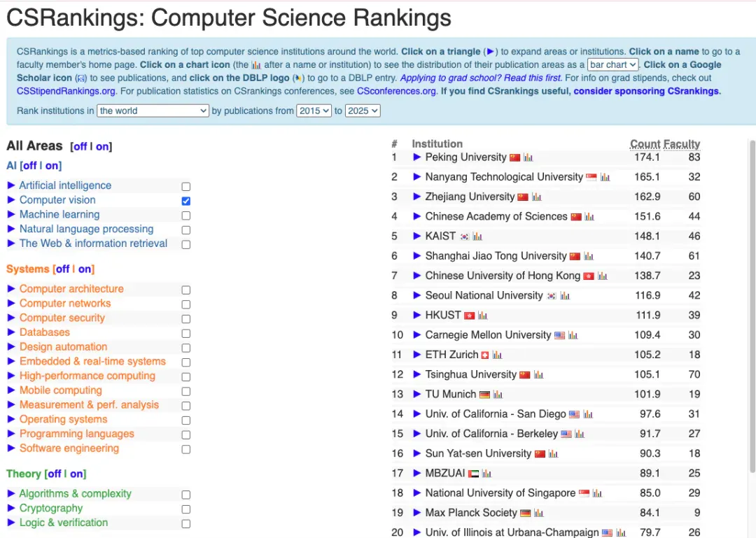Turn all areas off
Viewport: 756px width, 538px height.
coord(80,146)
